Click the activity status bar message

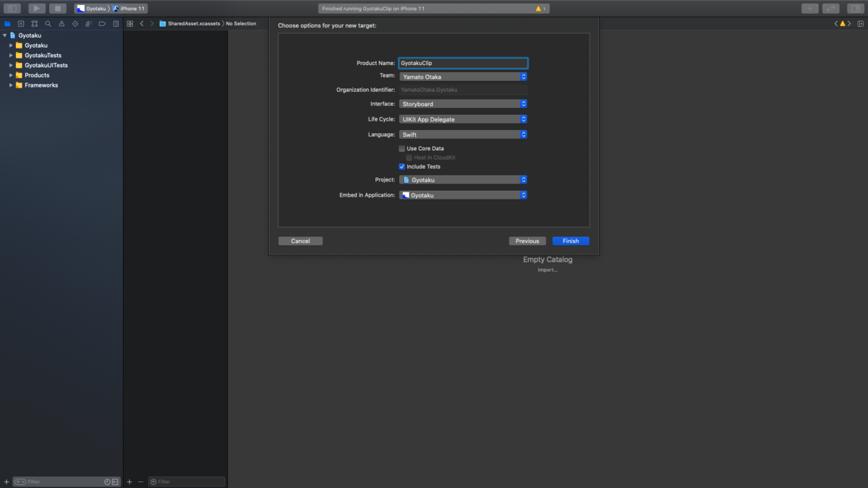pyautogui.click(x=373, y=9)
